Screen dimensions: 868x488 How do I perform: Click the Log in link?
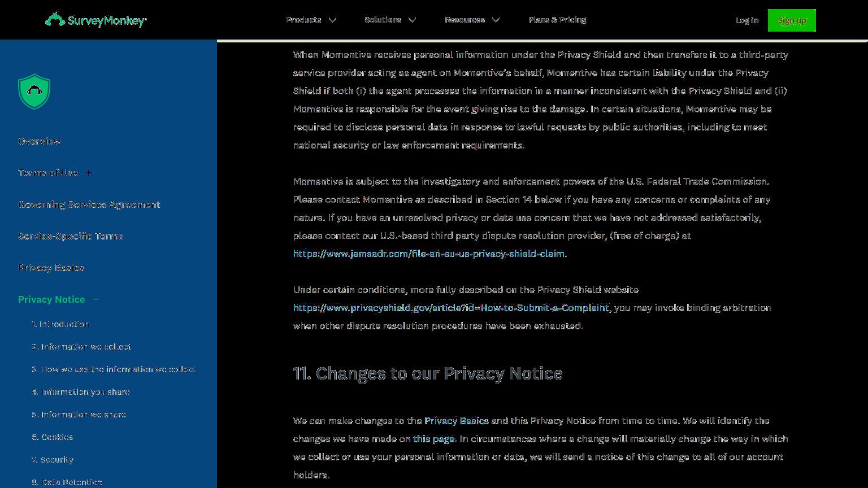pyautogui.click(x=747, y=20)
